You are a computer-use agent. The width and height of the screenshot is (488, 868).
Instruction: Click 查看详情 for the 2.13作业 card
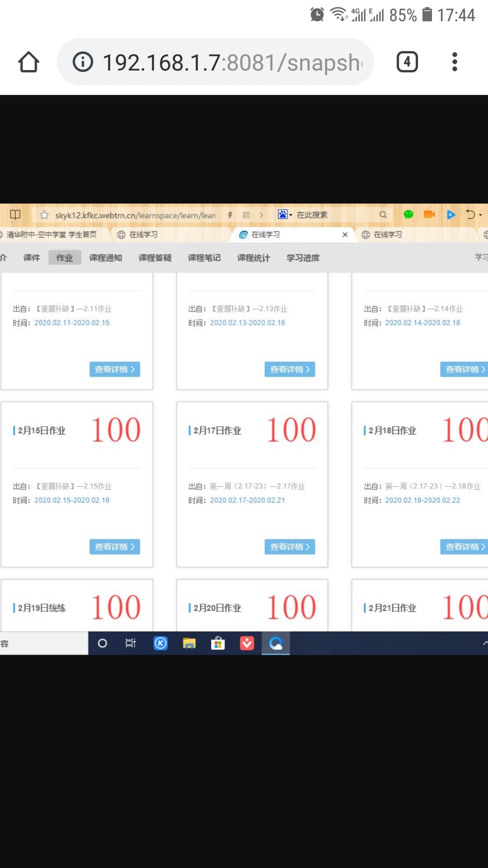point(290,369)
